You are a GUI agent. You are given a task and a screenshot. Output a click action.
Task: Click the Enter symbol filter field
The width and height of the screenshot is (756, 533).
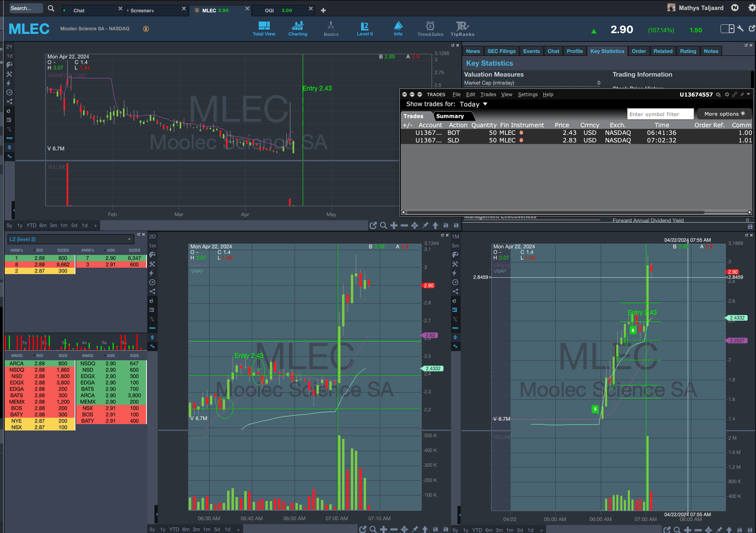[660, 114]
